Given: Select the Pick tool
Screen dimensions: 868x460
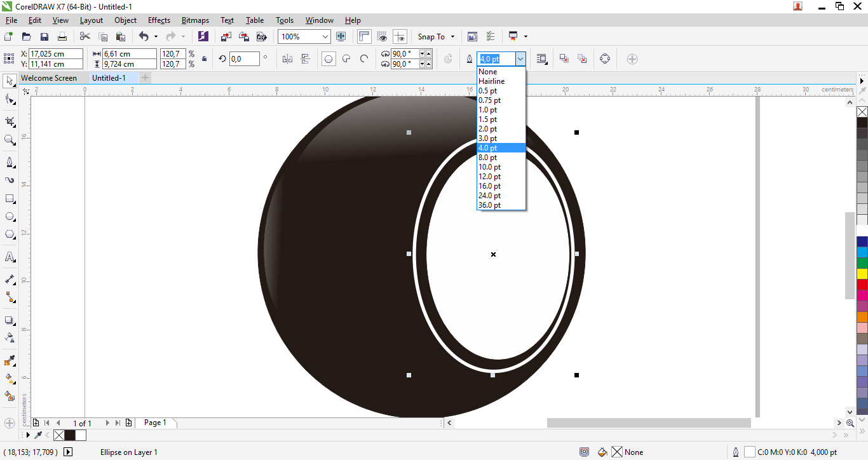Looking at the screenshot, I should (9, 81).
